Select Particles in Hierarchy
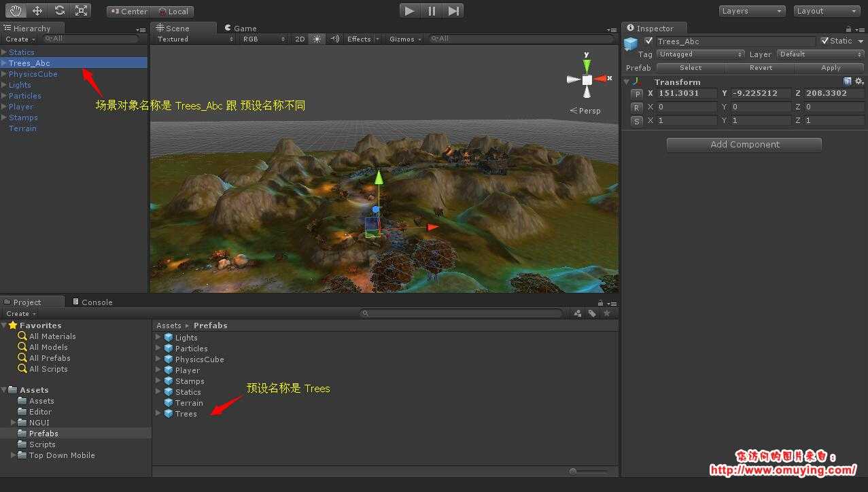This screenshot has width=868, height=492. click(25, 96)
